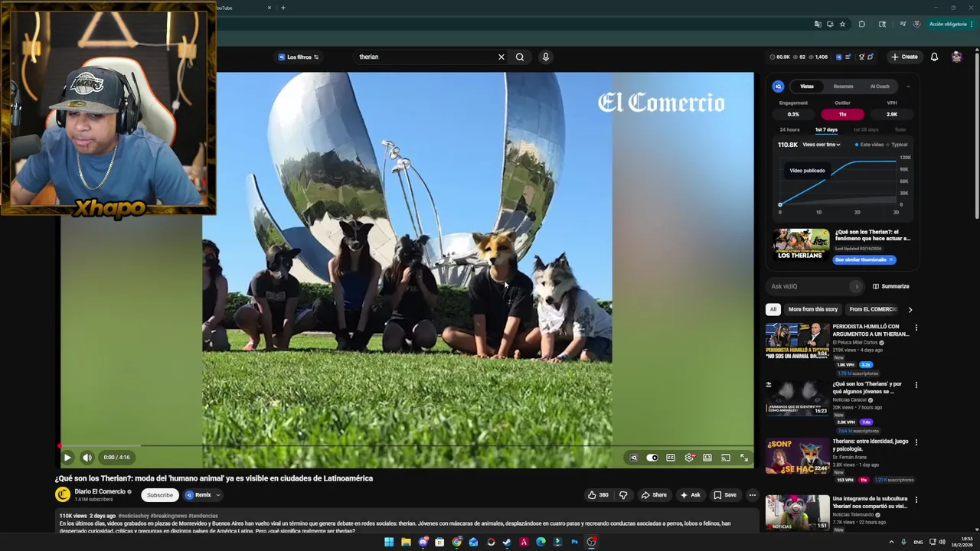
Task: Open Photoshop from the taskbar
Action: tap(574, 542)
